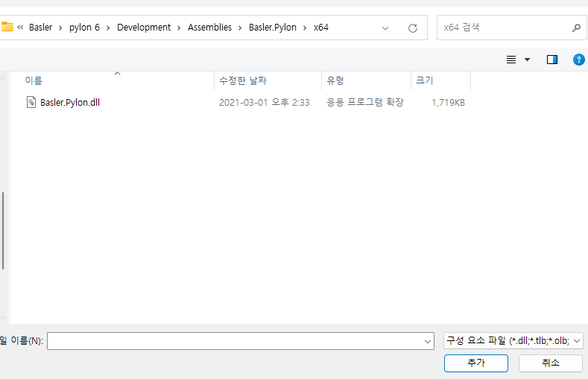Go to Basler.Pylon folder in breadcrumb
Screen dimensions: 588x379
pos(273,28)
